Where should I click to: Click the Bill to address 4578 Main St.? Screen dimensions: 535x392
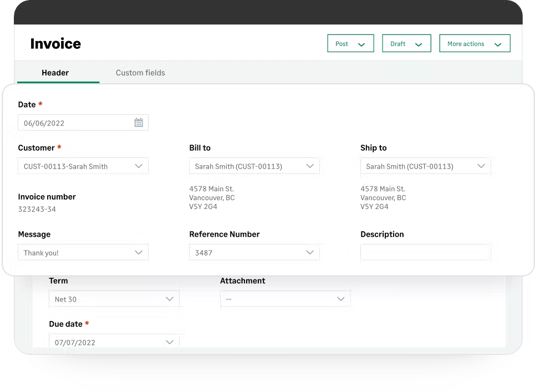click(x=212, y=189)
